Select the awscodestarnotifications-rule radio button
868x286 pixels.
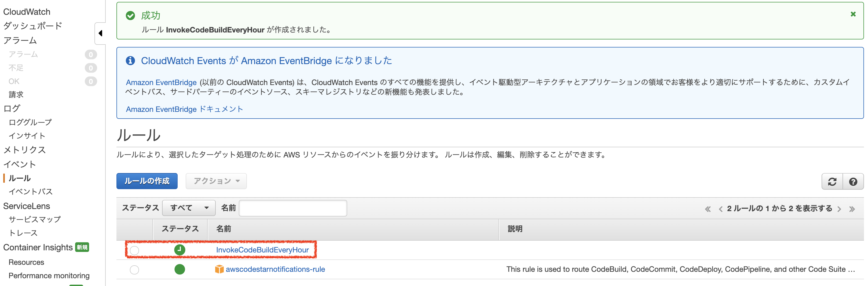coord(134,270)
